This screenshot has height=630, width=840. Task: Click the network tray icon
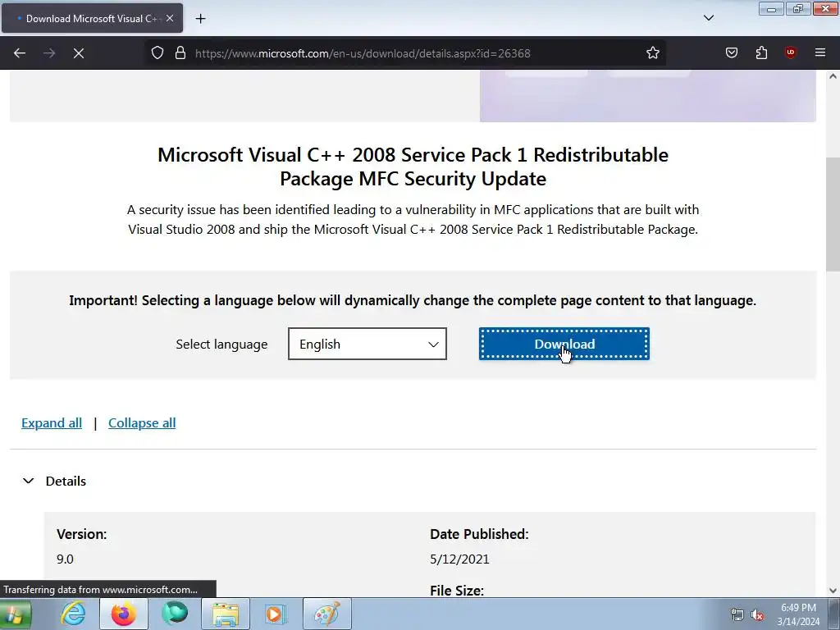[x=737, y=615]
